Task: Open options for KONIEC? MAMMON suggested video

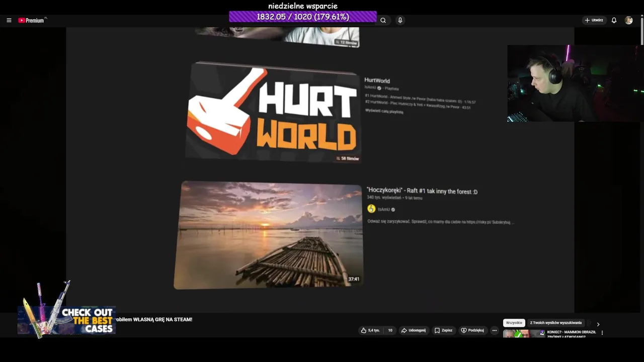Action: [x=602, y=333]
